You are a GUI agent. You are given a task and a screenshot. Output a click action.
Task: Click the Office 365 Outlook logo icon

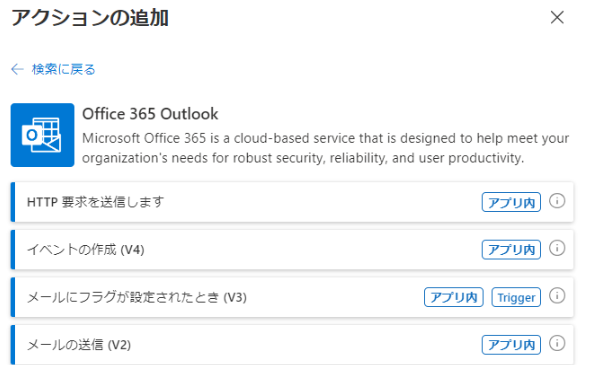[x=43, y=135]
